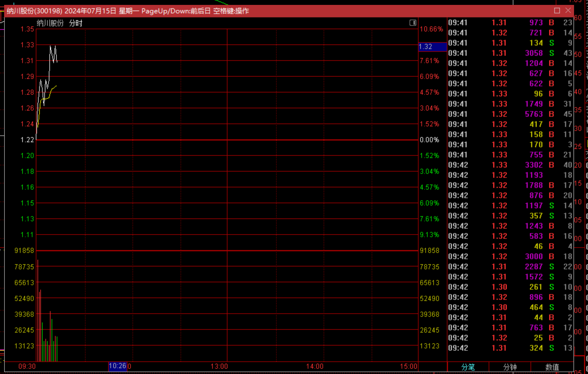Click the window title bar text
The height and width of the screenshot is (374, 588).
tap(128, 11)
